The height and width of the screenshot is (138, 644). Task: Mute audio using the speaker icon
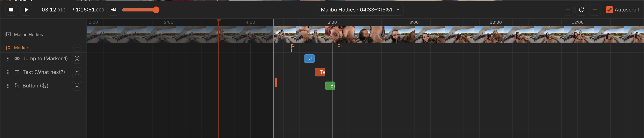point(114,10)
